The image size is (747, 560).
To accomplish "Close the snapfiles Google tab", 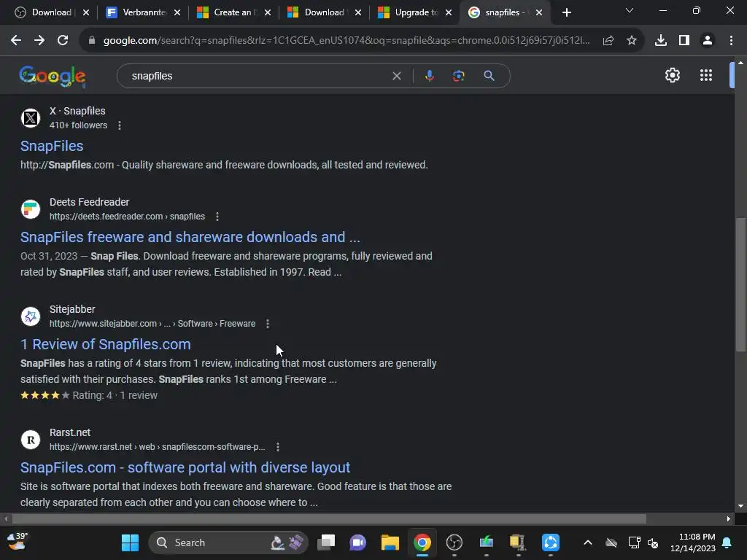I will pos(539,12).
